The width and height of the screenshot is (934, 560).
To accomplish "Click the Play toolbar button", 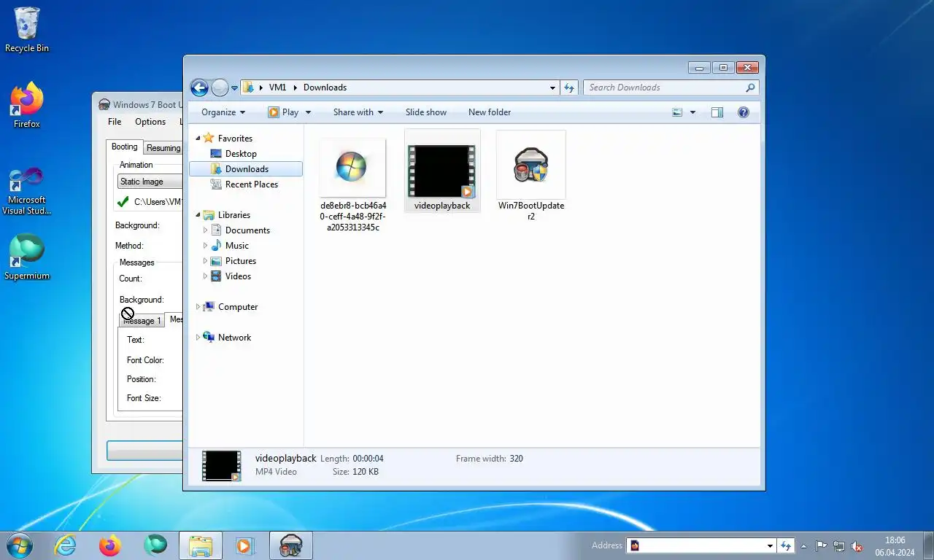I will click(x=284, y=112).
